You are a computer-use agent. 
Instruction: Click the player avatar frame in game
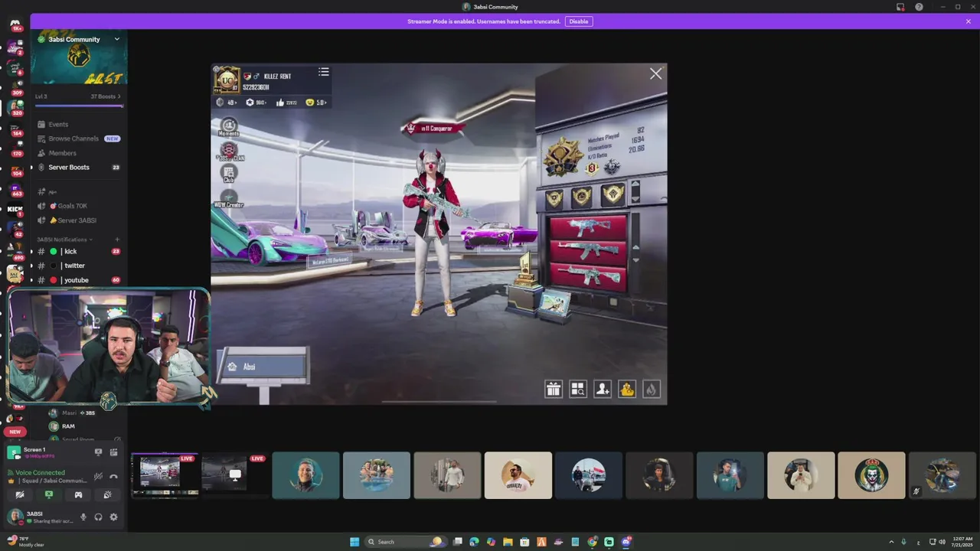click(227, 80)
